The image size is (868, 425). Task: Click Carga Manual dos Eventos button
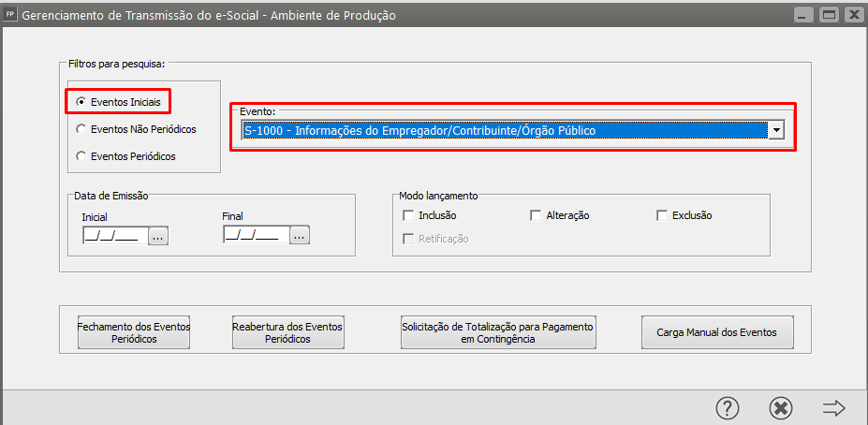point(717,332)
